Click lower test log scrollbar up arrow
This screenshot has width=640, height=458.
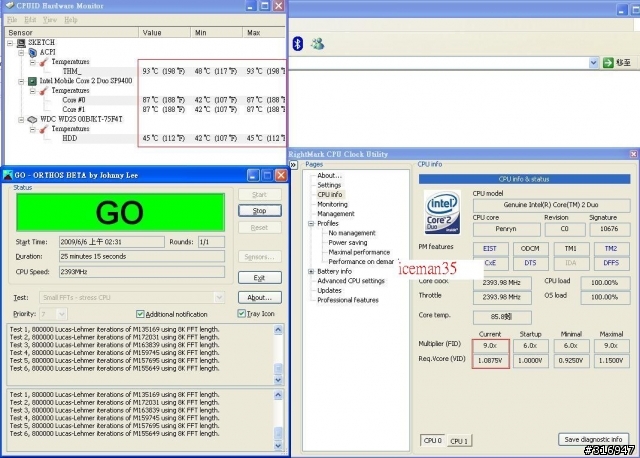point(278,395)
